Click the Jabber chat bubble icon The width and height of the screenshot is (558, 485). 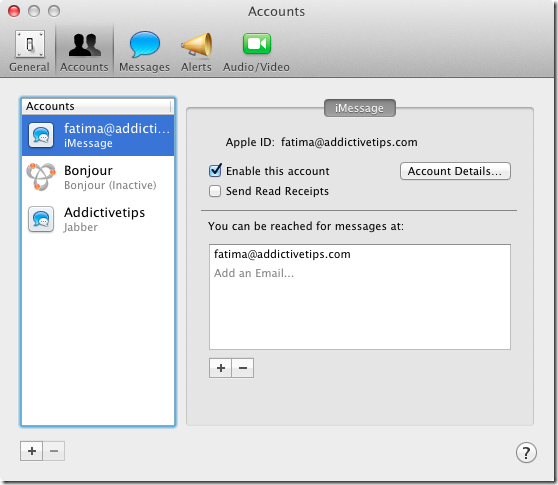click(41, 219)
